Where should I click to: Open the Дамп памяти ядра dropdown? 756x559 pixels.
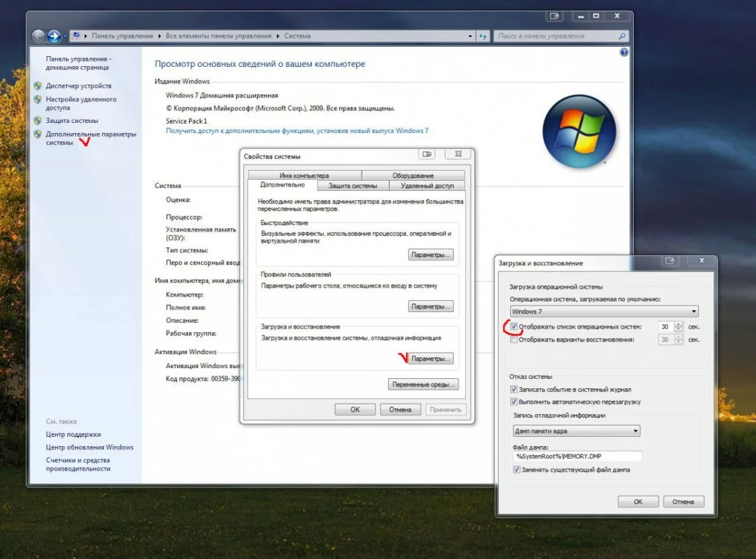[577, 431]
